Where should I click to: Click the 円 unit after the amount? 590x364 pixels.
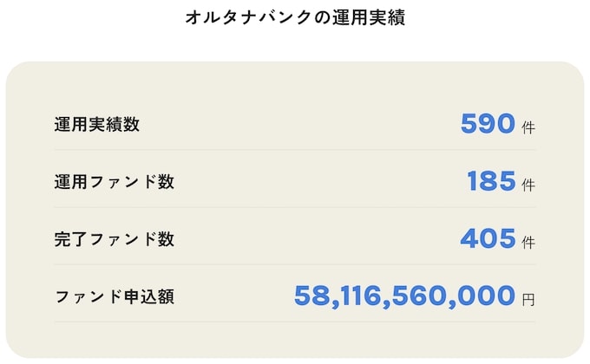pyautogui.click(x=529, y=300)
